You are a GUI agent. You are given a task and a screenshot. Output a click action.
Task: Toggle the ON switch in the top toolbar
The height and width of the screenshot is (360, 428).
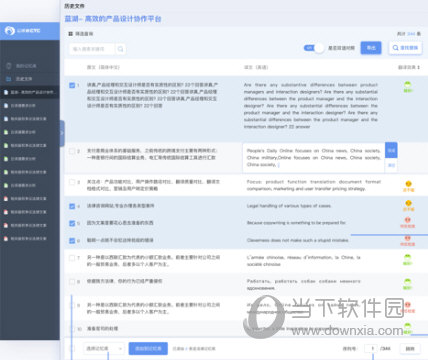coord(314,48)
